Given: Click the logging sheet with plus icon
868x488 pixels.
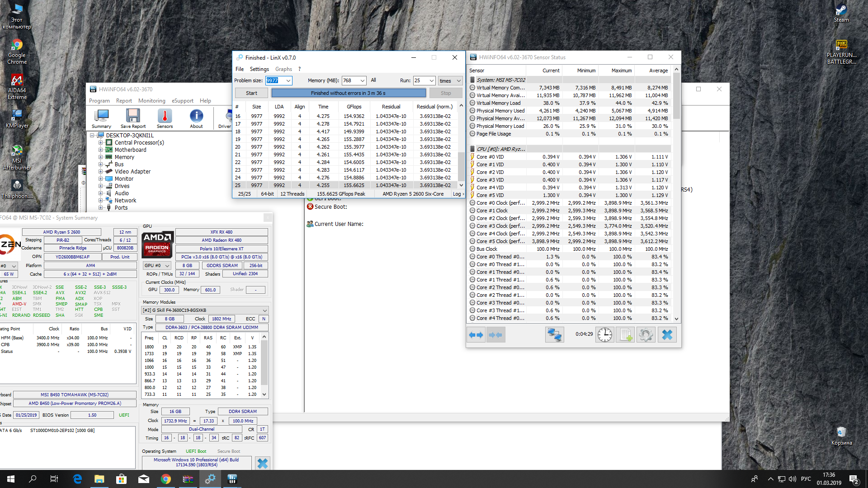Looking at the screenshot, I should [x=625, y=335].
